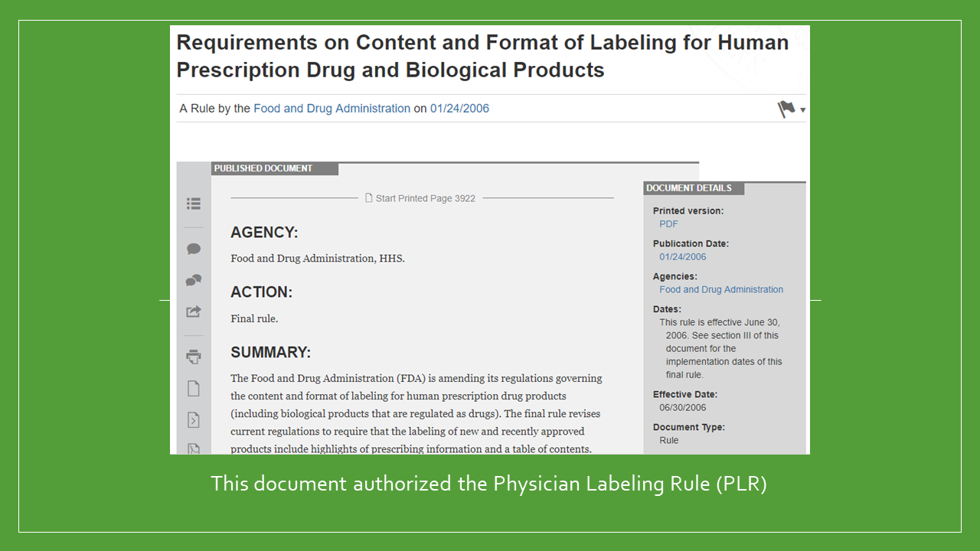
Task: Select the enhanced comments double-bubble icon
Action: coord(193,280)
